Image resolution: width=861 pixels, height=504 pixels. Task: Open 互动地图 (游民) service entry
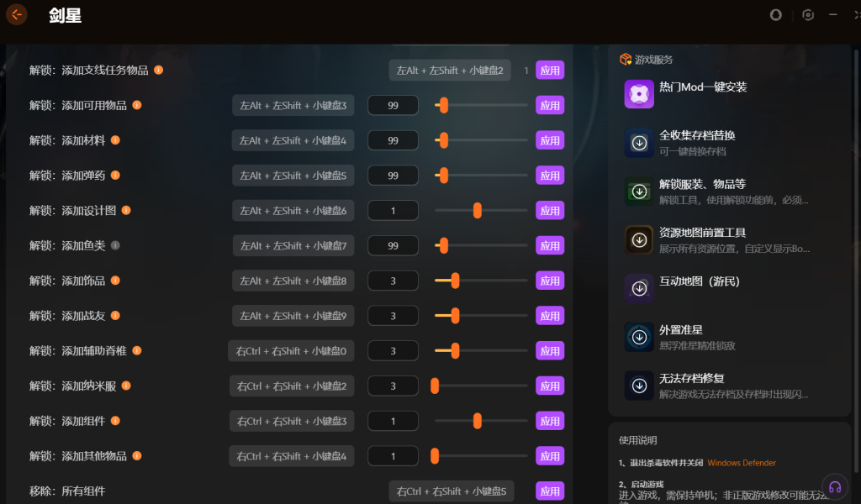tap(699, 282)
